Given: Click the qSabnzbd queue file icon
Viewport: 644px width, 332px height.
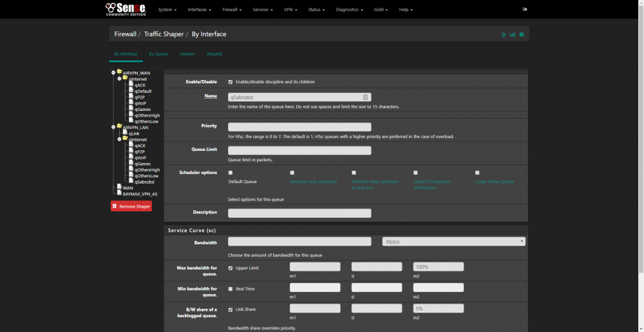Looking at the screenshot, I should 131,181.
